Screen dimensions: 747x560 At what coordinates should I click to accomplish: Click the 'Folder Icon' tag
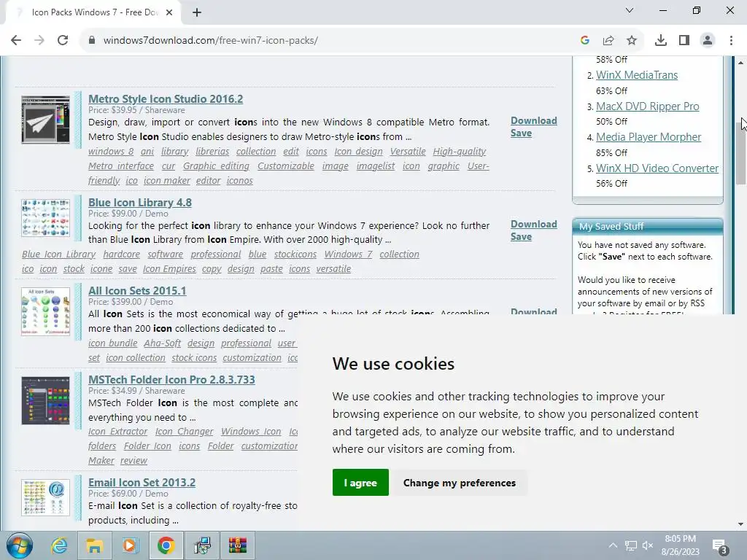point(147,446)
